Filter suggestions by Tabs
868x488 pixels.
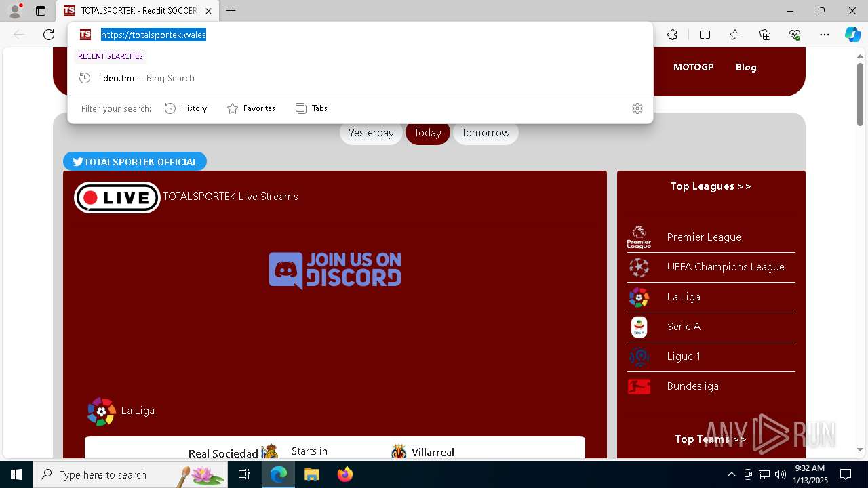click(x=311, y=108)
